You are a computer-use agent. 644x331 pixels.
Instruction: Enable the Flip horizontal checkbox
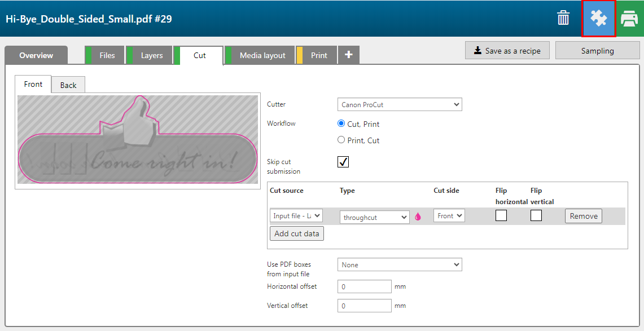coord(501,215)
